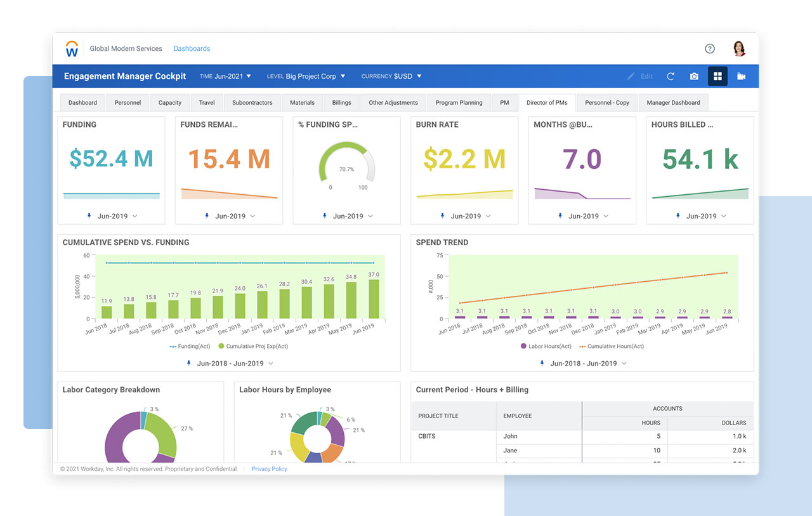Screen dimensions: 812x516
Task: Click the Privacy Policy link
Action: tap(269, 469)
